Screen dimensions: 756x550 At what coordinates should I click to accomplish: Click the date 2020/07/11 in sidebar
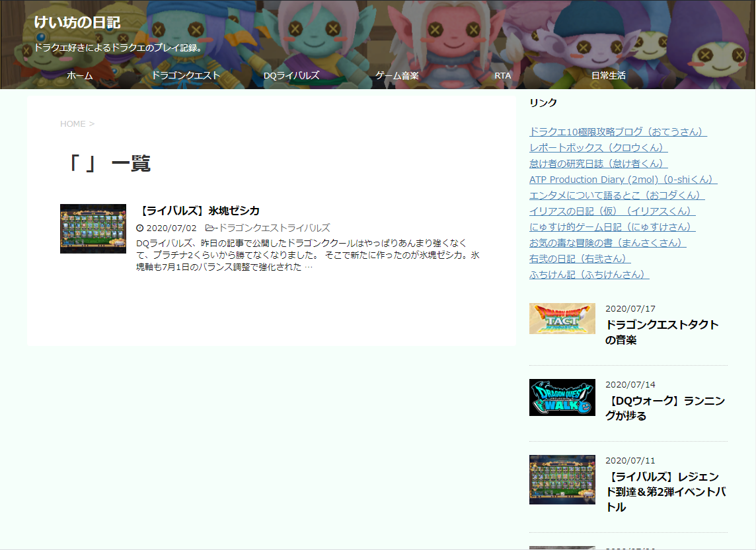(630, 461)
